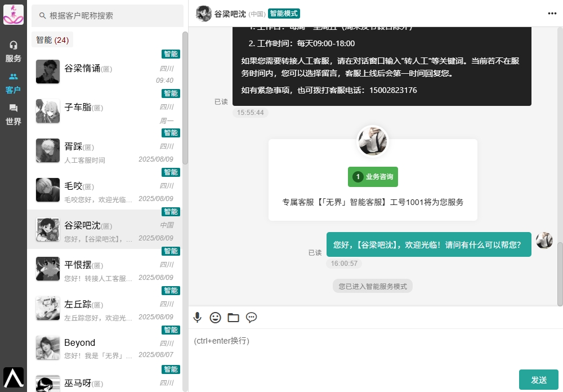Click 谷梁吧沈 avatar in chat header
Image resolution: width=563 pixels, height=392 pixels.
pos(204,14)
